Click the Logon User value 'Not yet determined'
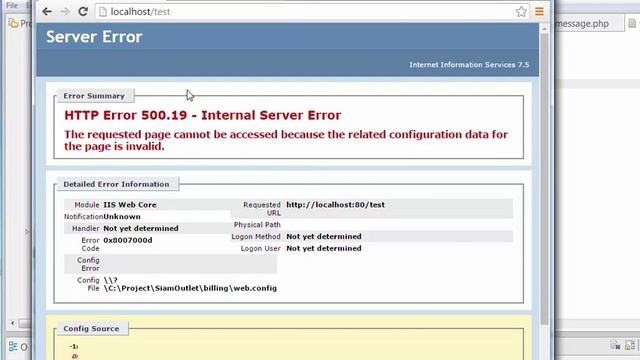 (x=324, y=248)
